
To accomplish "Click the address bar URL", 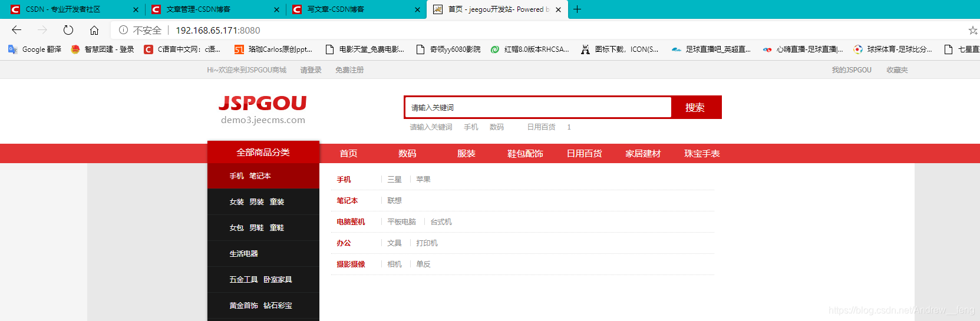I will (x=218, y=30).
